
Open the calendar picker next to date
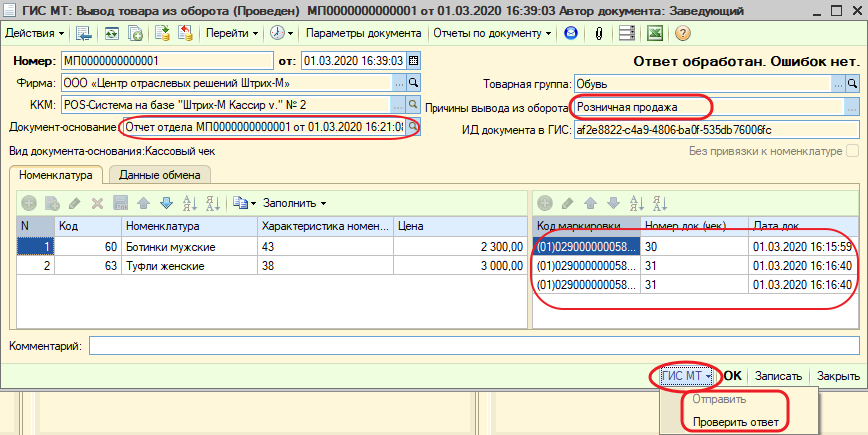pyautogui.click(x=412, y=61)
